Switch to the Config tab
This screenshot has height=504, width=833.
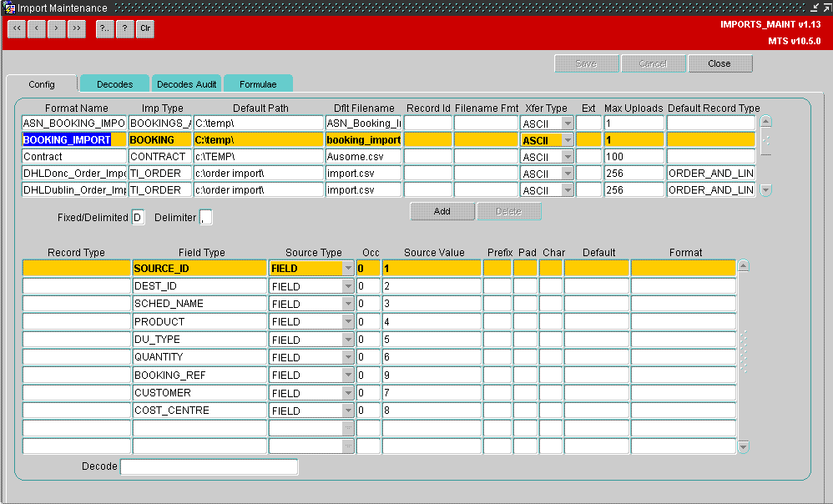(x=42, y=84)
